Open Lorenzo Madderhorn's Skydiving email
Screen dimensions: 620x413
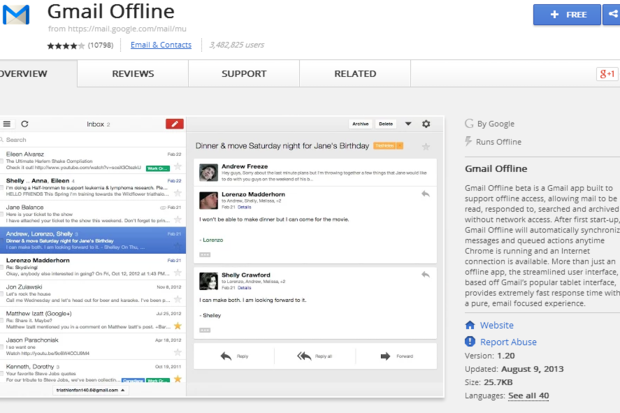click(x=93, y=267)
